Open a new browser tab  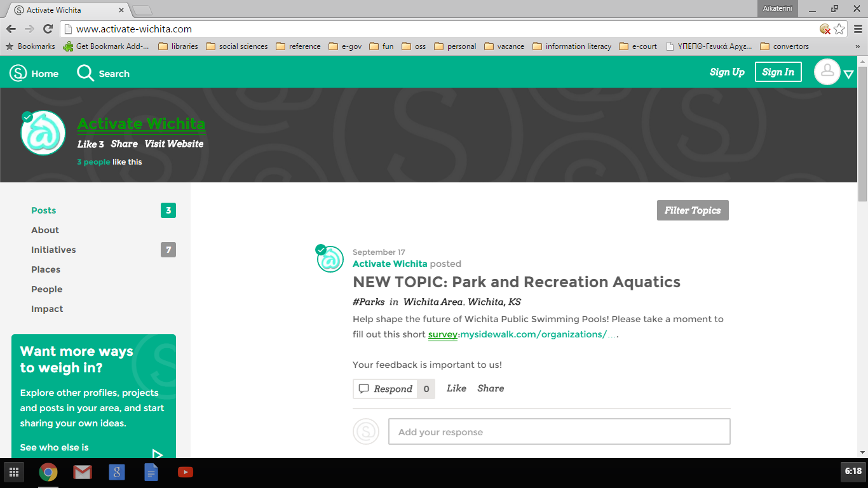click(142, 10)
